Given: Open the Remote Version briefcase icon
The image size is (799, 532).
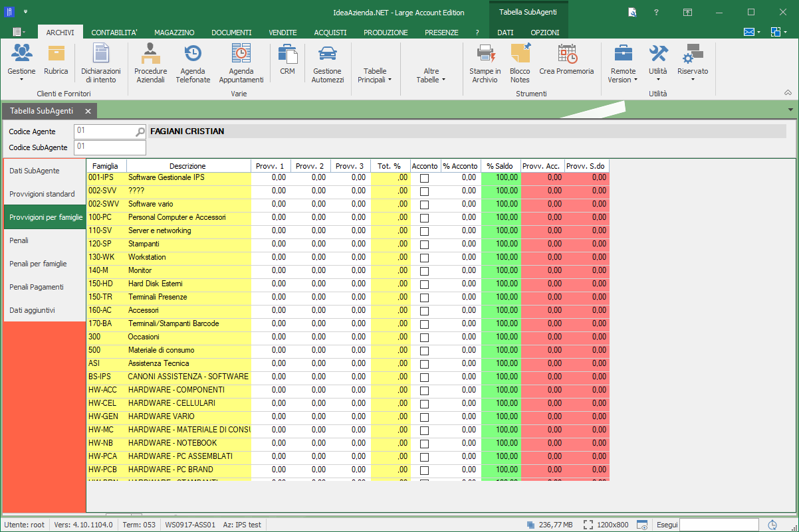Looking at the screenshot, I should coord(623,53).
